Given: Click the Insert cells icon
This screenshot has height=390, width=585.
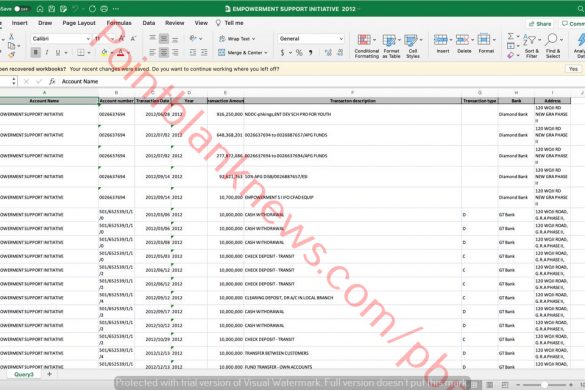Looking at the screenshot, I should coord(441,40).
